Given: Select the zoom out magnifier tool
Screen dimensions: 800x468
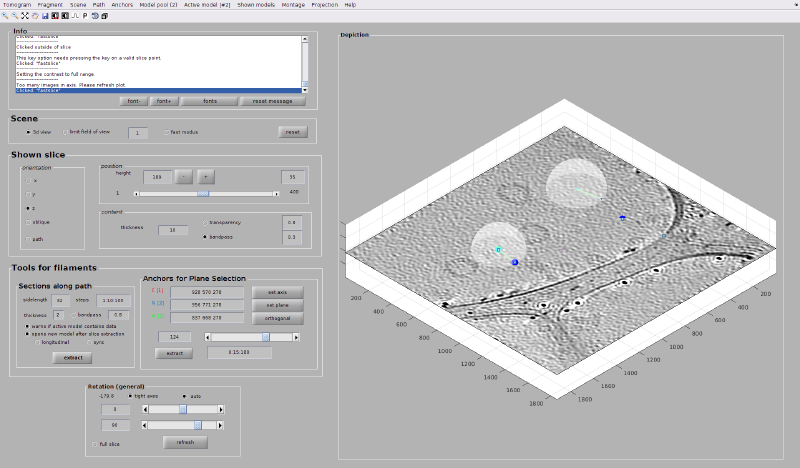Looking at the screenshot, I should [x=15, y=16].
